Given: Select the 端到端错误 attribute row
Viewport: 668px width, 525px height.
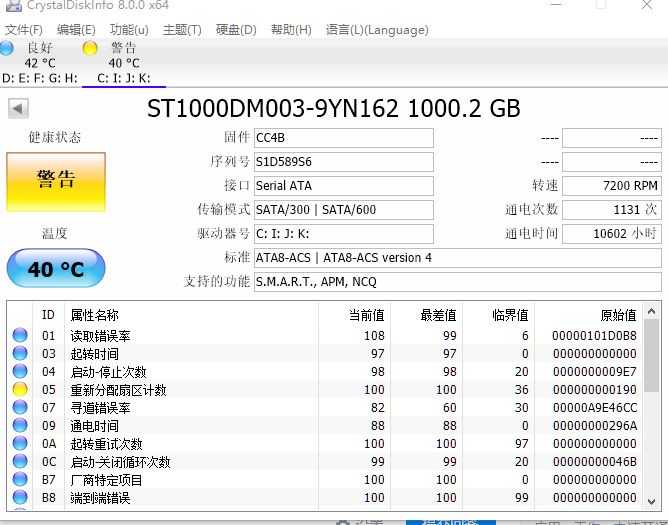Looking at the screenshot, I should click(x=325, y=498).
